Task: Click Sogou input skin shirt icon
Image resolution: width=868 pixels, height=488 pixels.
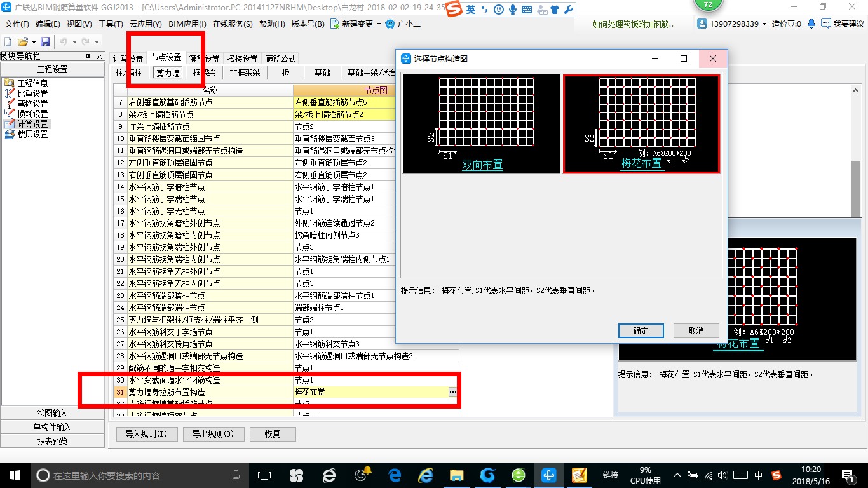Action: click(x=555, y=10)
